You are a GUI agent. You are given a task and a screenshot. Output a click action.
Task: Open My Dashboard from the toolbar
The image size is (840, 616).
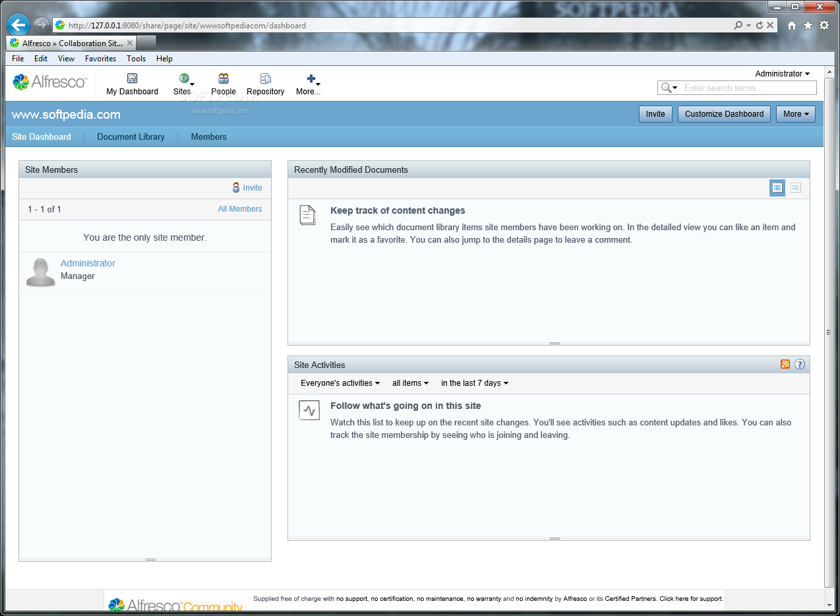[x=132, y=84]
